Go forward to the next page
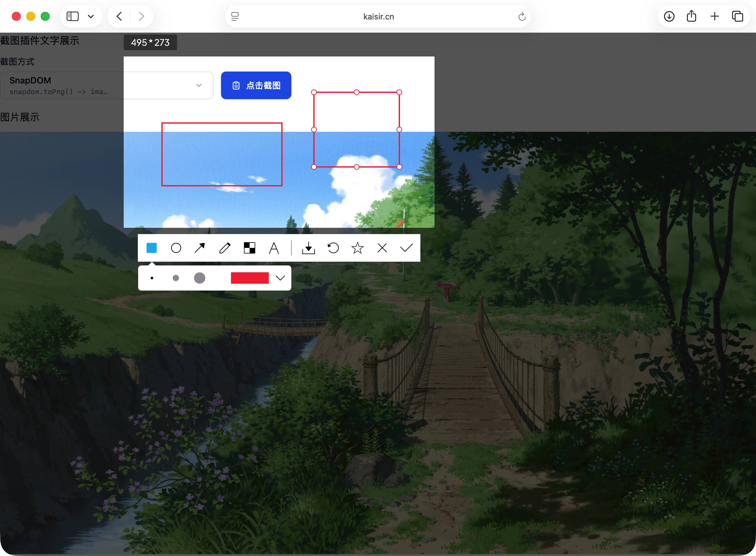The image size is (756, 556). click(x=141, y=16)
